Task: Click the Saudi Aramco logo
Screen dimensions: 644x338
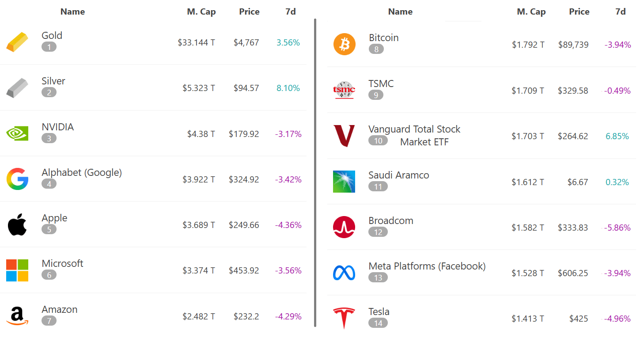Action: tap(344, 182)
